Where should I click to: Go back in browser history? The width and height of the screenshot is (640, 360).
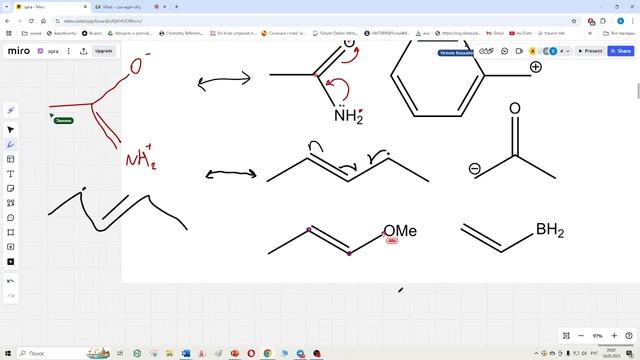pos(7,21)
